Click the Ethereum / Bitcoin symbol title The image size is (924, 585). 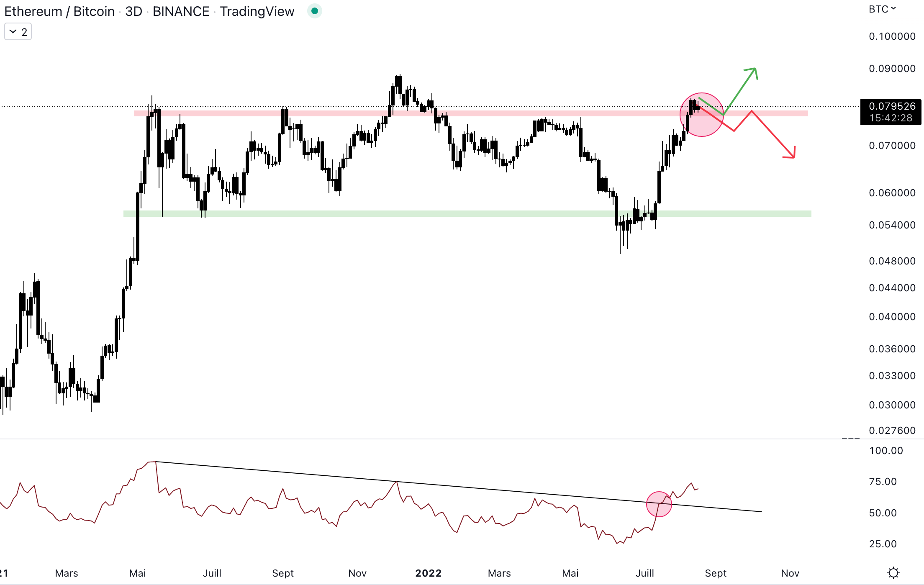[x=59, y=11]
